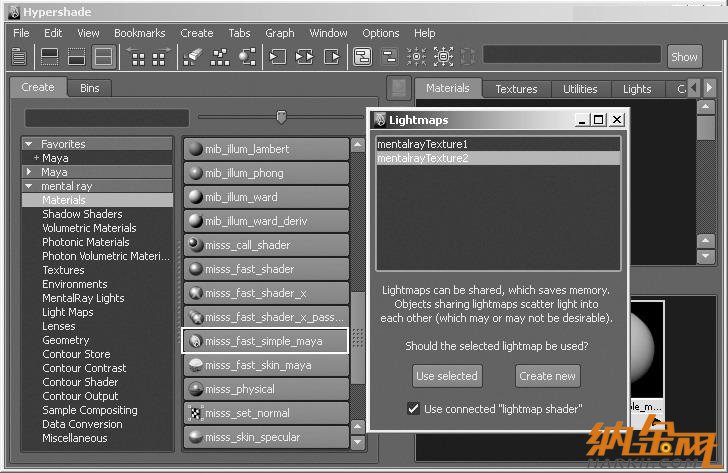Click the grayed-out icon beside search field
The width and height of the screenshot is (728, 473).
click(468, 57)
